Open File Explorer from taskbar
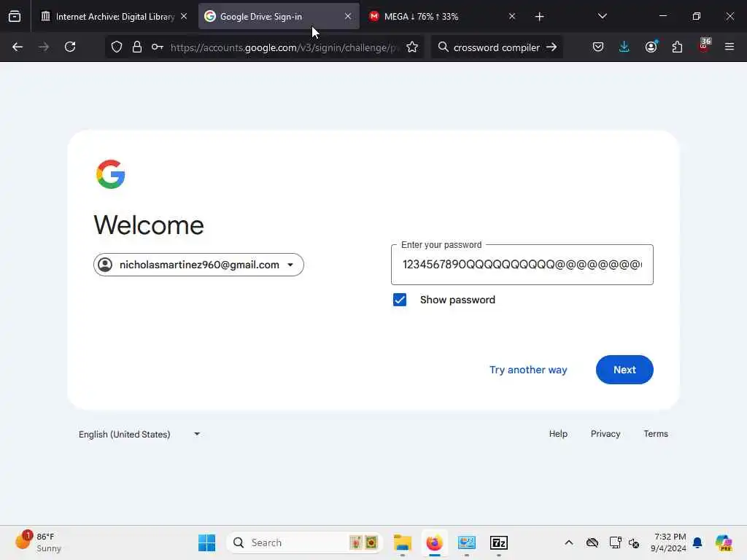 (403, 542)
